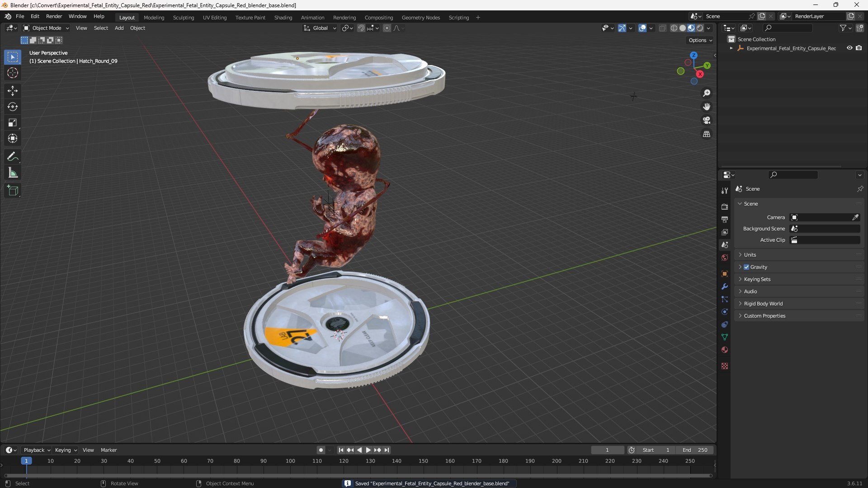This screenshot has height=488, width=868.
Task: Open the Playback dropdown in timeline
Action: point(37,450)
